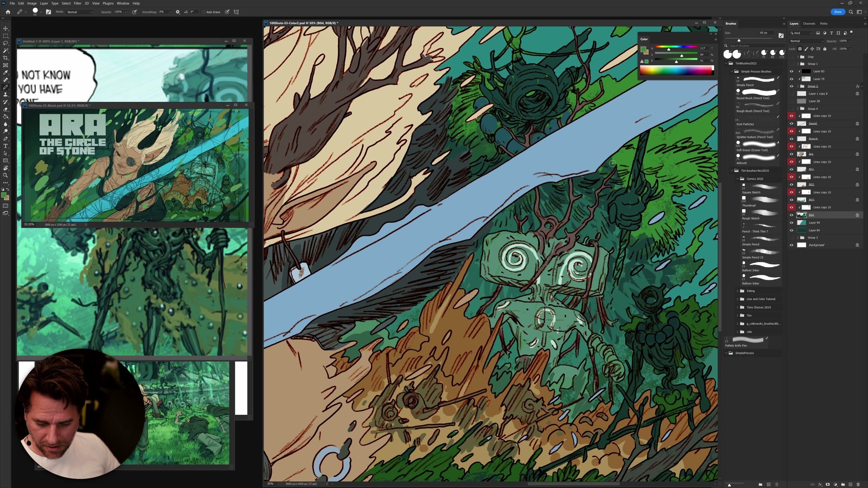This screenshot has height=488, width=868.
Task: Hide the Sword layer
Action: [x=791, y=123]
